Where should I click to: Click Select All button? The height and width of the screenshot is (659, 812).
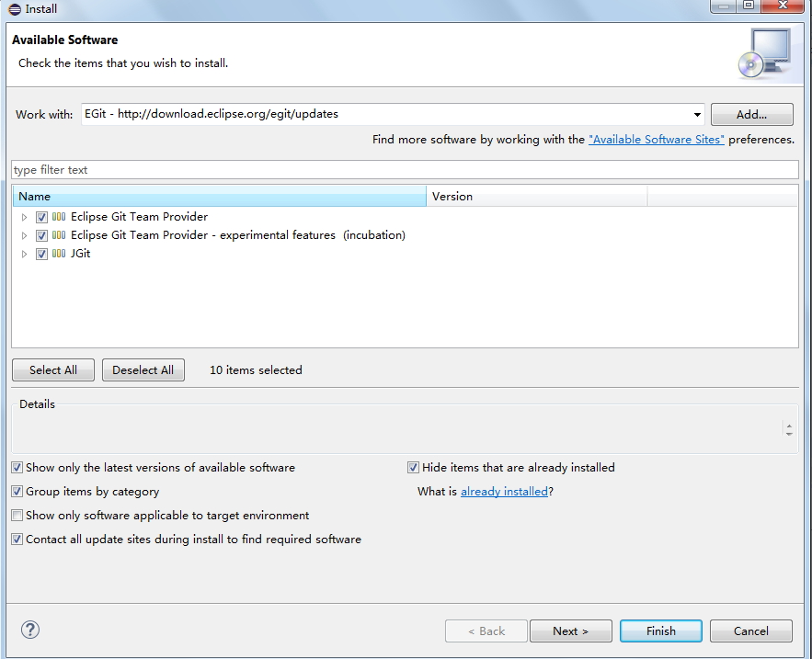tap(52, 370)
